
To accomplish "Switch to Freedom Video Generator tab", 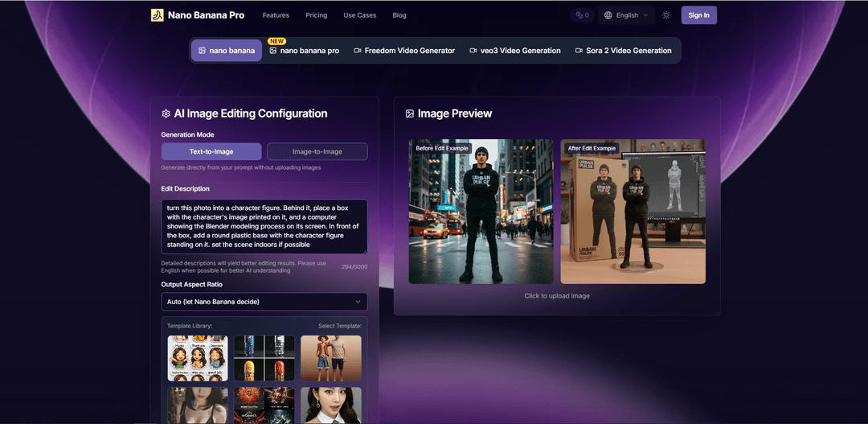I will [x=404, y=51].
